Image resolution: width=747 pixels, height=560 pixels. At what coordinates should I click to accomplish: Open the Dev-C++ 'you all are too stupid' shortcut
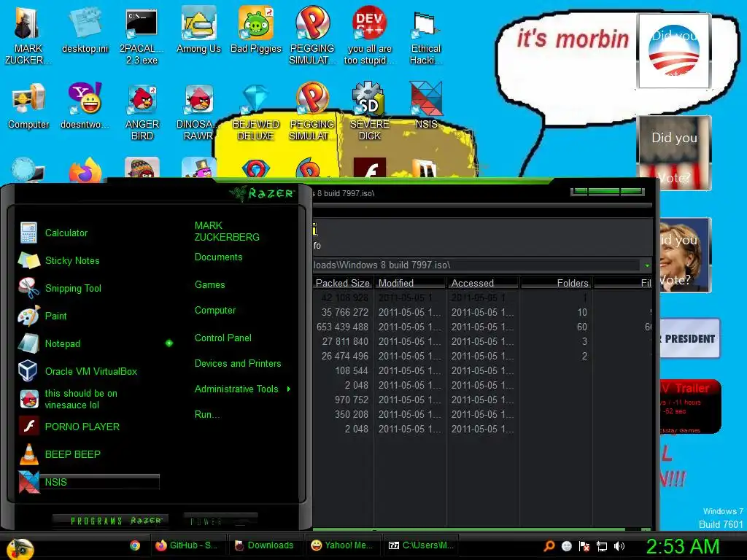(x=369, y=36)
